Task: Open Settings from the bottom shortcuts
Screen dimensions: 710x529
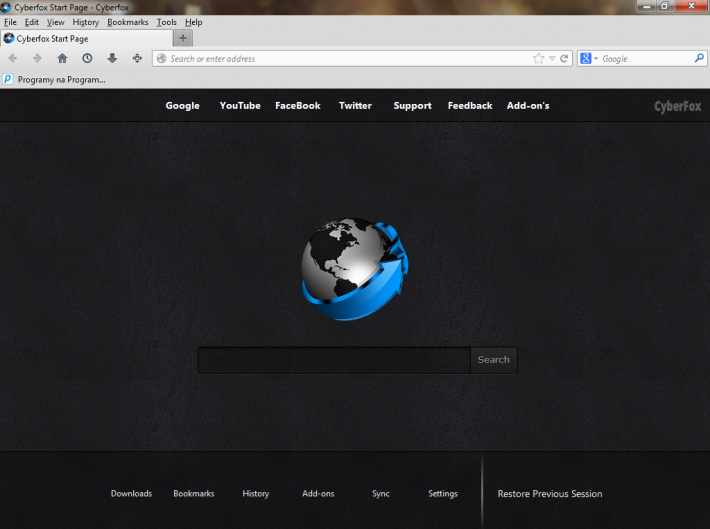Action: point(443,494)
